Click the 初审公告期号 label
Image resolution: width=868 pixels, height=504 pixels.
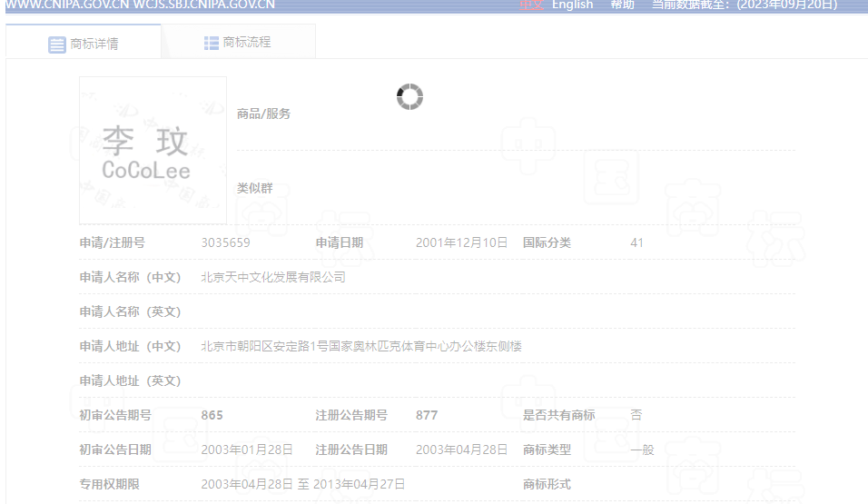[x=115, y=415]
